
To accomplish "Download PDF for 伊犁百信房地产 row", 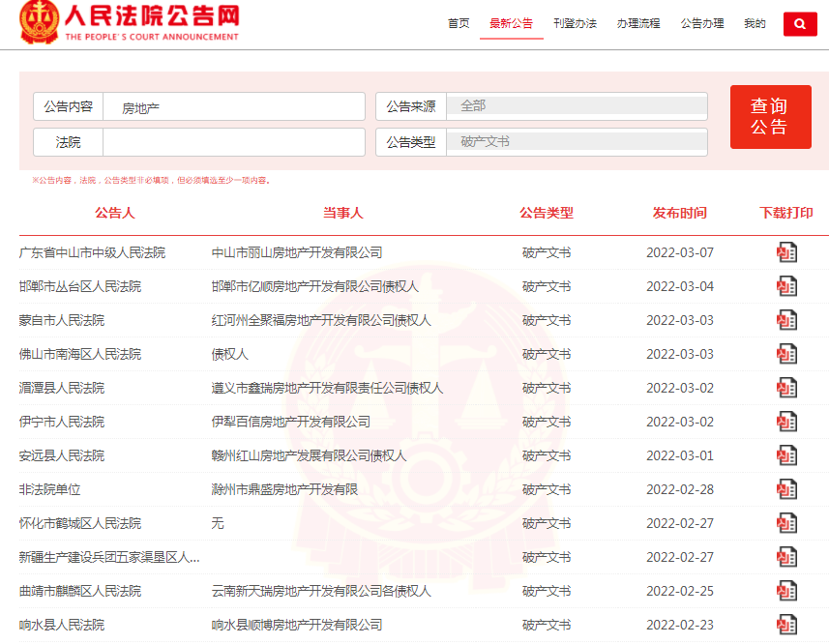I will [x=786, y=422].
